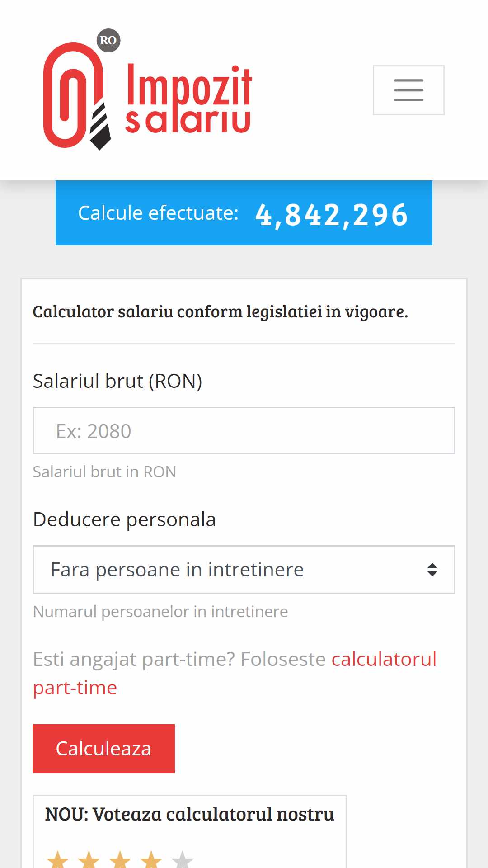Screen dimensions: 488x868
Task: Click the Calcule efectuate counter banner
Action: (x=244, y=213)
